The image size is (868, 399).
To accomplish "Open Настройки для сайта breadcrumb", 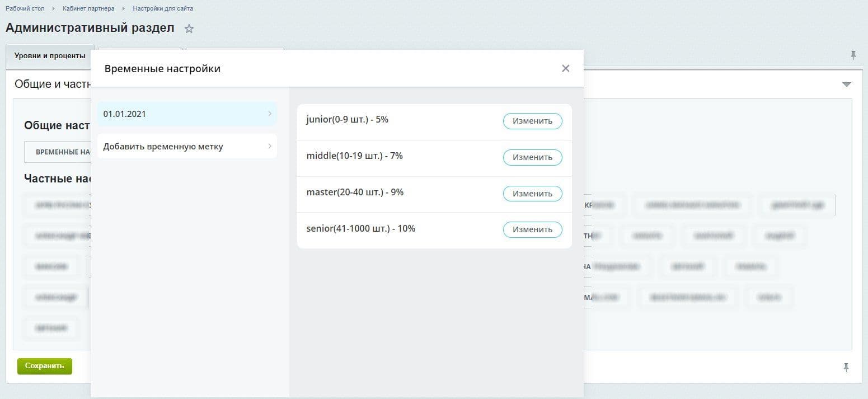I will (x=163, y=8).
